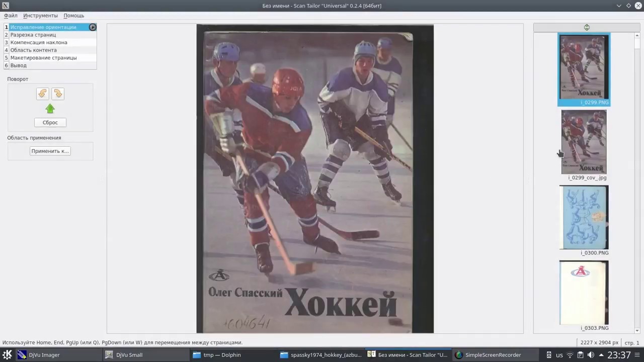644x362 pixels.
Task: Open the KDE application launcher
Action: pos(8,354)
